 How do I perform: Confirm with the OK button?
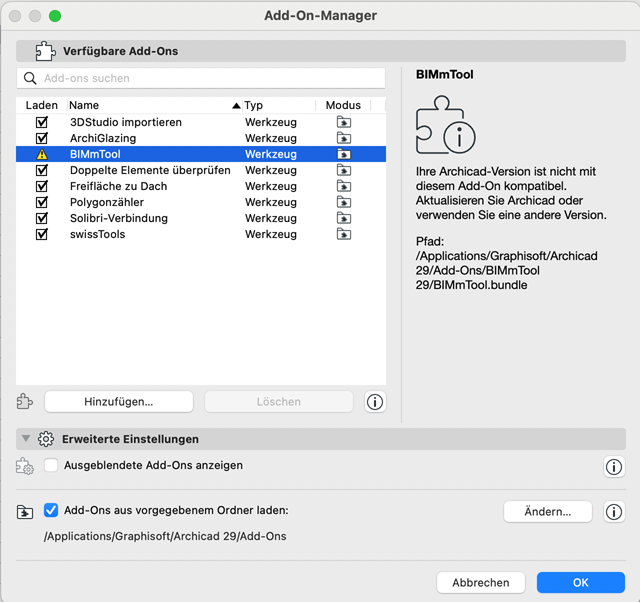coord(580,583)
